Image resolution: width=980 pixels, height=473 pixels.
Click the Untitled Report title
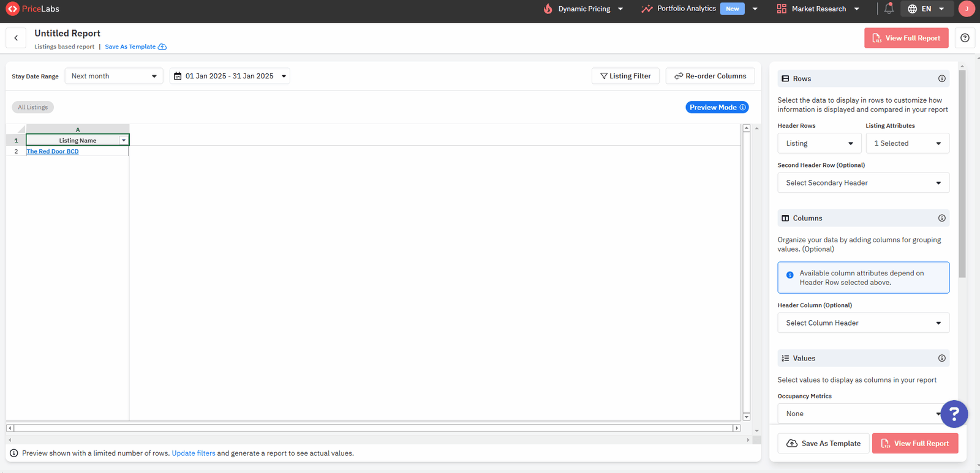click(67, 34)
